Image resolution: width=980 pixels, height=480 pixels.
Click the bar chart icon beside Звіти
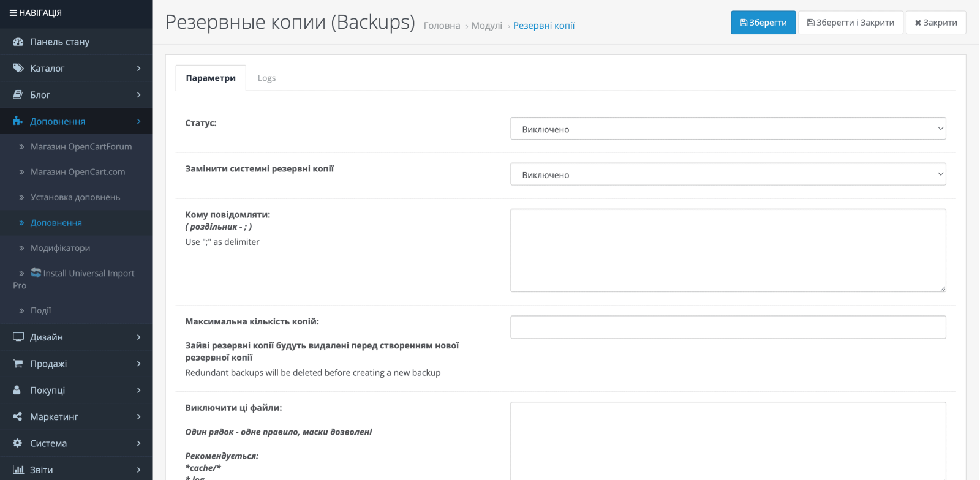coord(18,470)
